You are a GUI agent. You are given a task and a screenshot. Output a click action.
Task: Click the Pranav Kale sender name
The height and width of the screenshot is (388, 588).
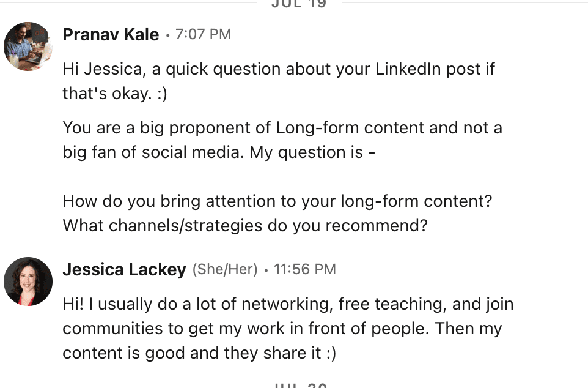[111, 34]
